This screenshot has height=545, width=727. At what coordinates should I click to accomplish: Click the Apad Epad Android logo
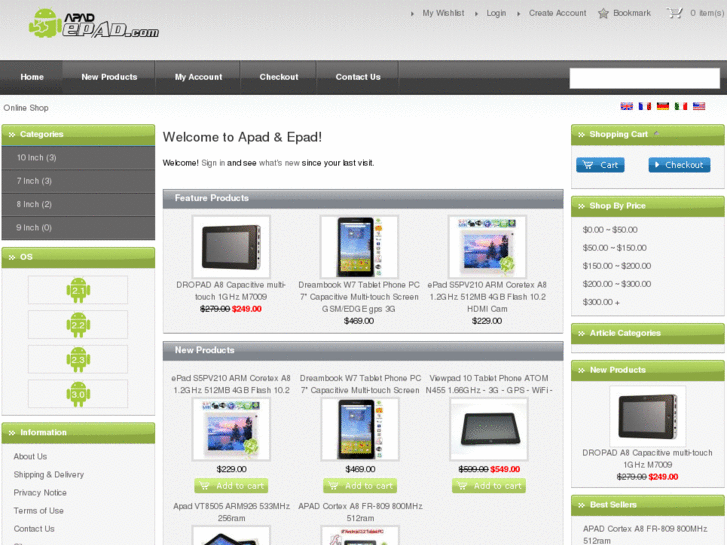94,24
